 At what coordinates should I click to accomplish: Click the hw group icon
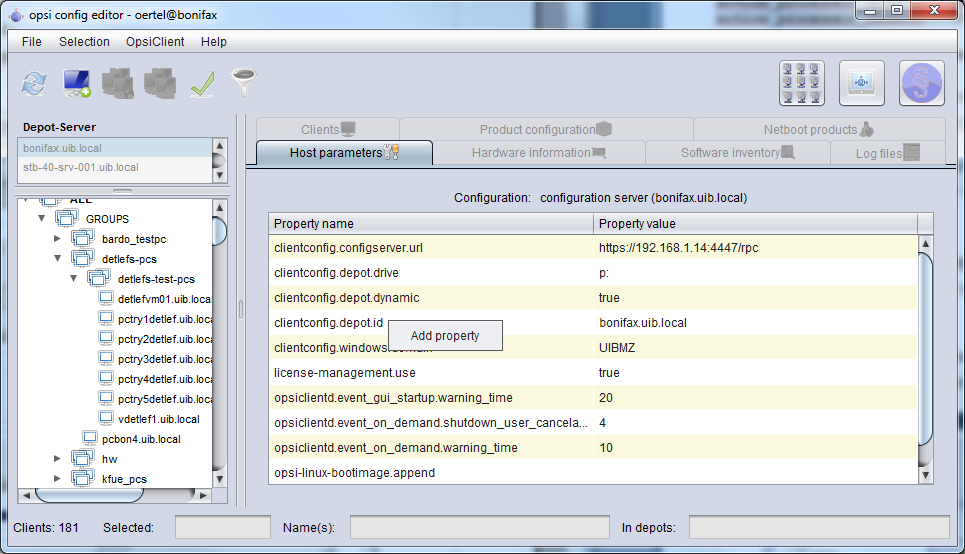[82, 459]
